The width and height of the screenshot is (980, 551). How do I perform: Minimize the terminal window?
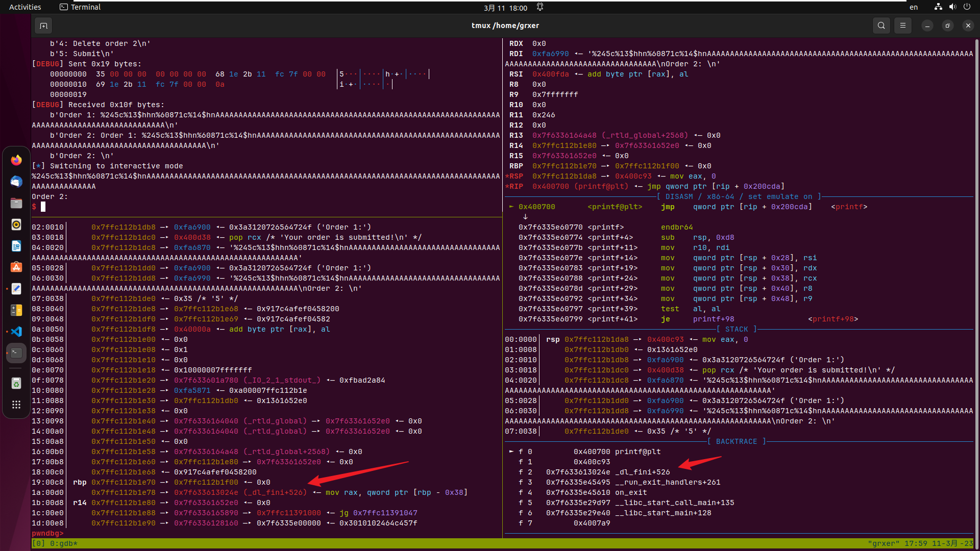point(927,26)
